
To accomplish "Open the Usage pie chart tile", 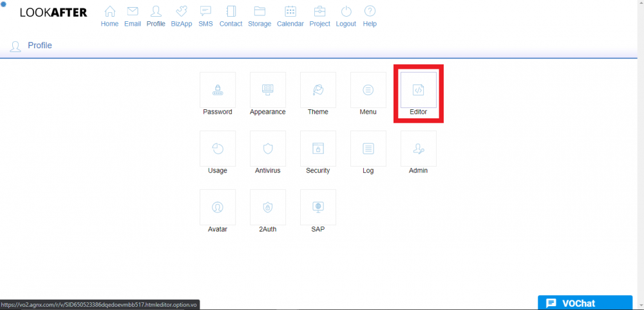I will (x=217, y=149).
